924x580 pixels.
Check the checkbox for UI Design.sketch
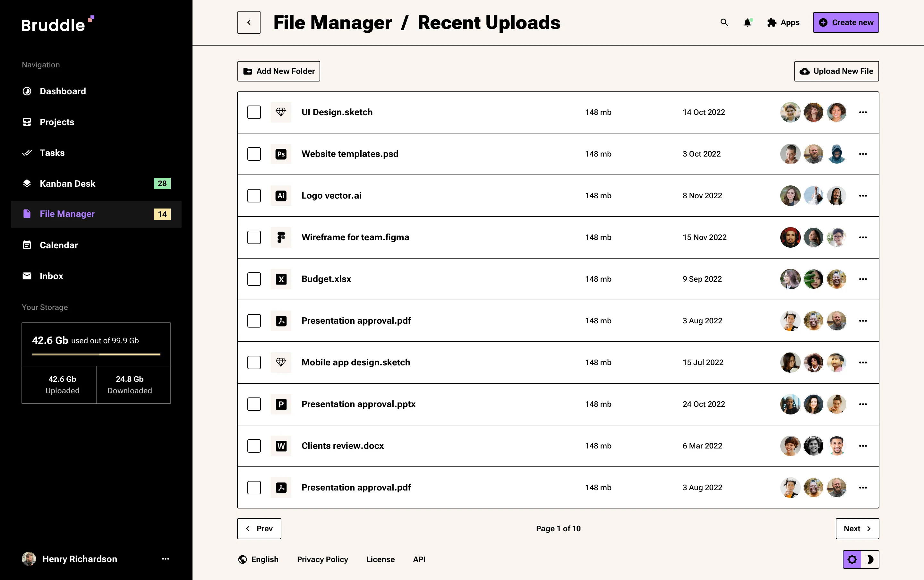pyautogui.click(x=254, y=112)
